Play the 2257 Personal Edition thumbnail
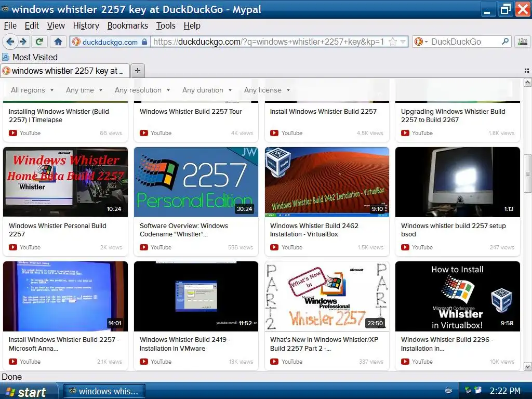This screenshot has width=532, height=399. tap(196, 182)
